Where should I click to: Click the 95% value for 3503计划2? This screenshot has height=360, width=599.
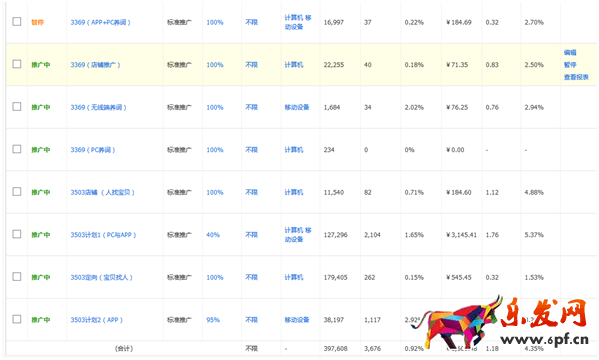(213, 320)
